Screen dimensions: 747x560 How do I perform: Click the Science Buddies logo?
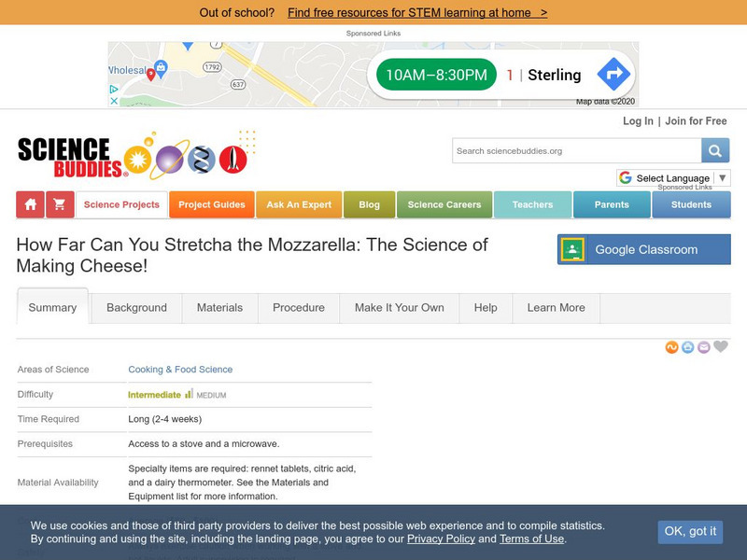[x=70, y=156]
